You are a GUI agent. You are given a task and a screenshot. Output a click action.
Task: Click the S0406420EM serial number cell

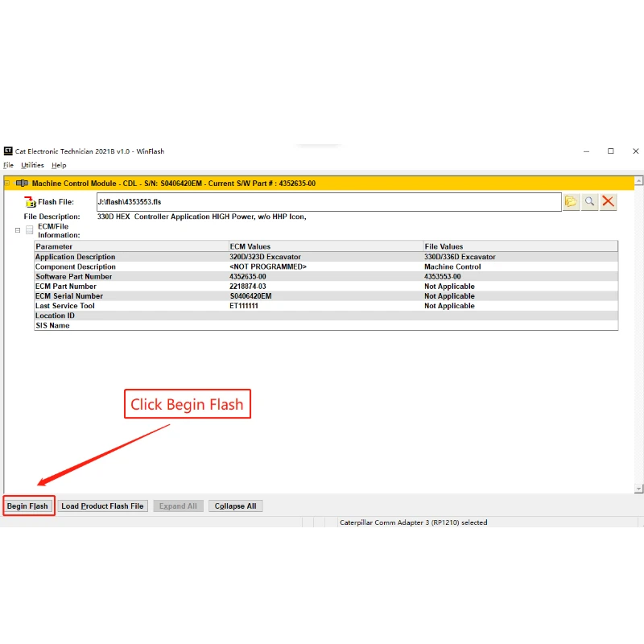point(250,296)
